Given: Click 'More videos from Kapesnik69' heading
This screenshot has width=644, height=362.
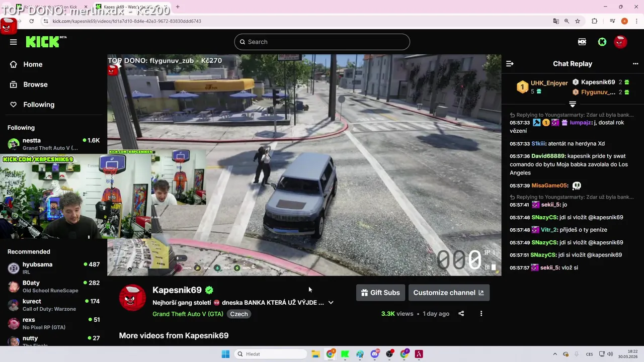Looking at the screenshot, I should coord(174,335).
